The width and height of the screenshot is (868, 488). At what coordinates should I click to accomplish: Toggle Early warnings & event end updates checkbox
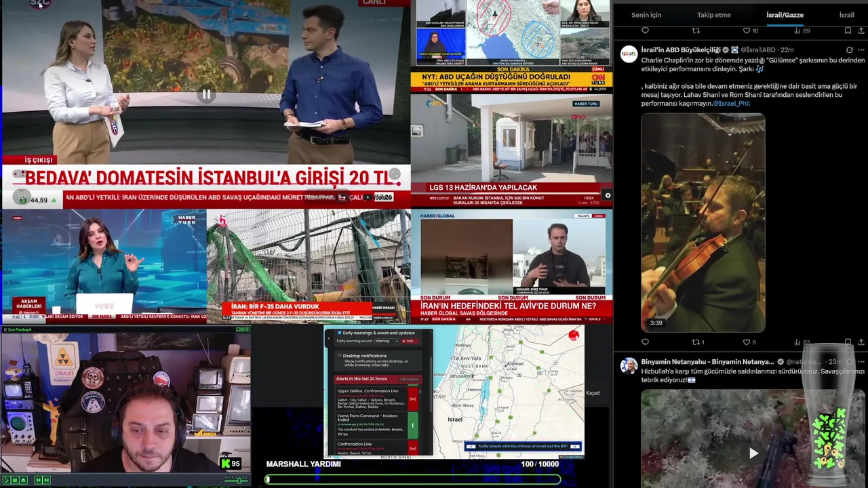pos(340,333)
